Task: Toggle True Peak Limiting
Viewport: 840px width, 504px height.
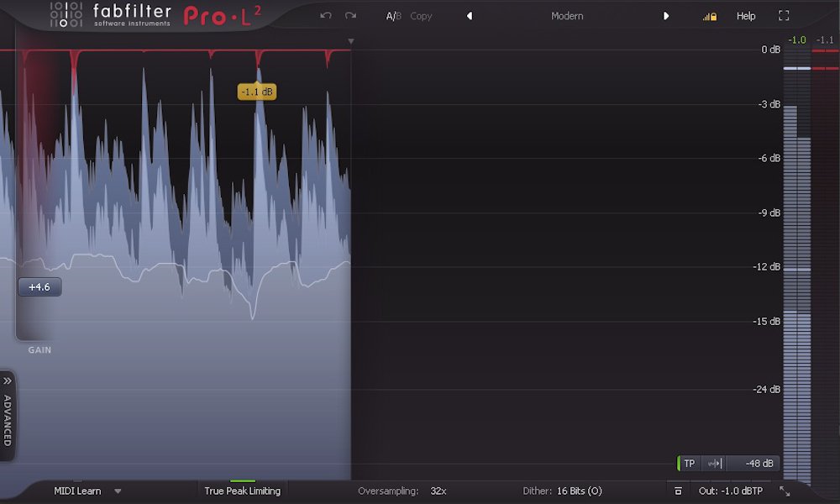Action: [x=243, y=491]
